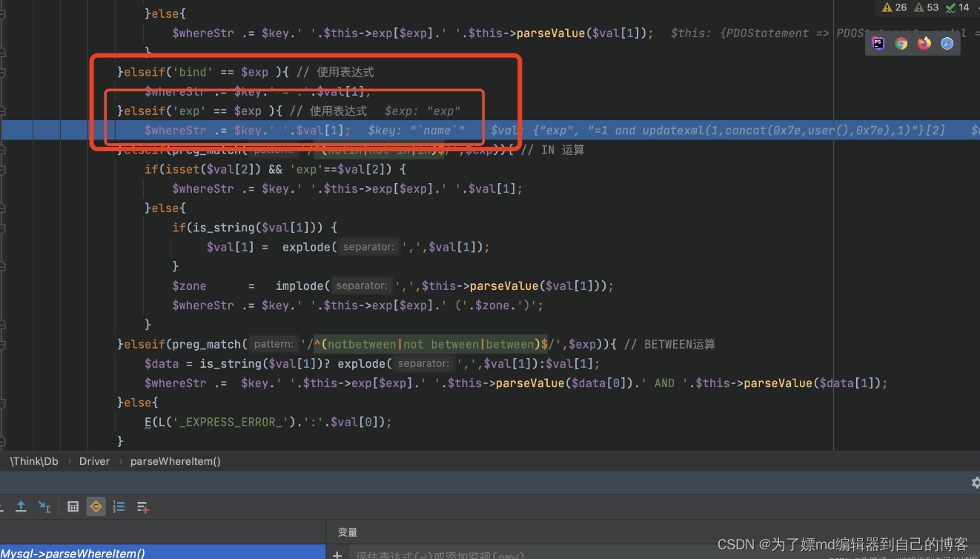Viewport: 980px width, 559px height.
Task: Click the if(isset($val[2]) && 'exp'==$val[2]) line
Action: click(275, 169)
